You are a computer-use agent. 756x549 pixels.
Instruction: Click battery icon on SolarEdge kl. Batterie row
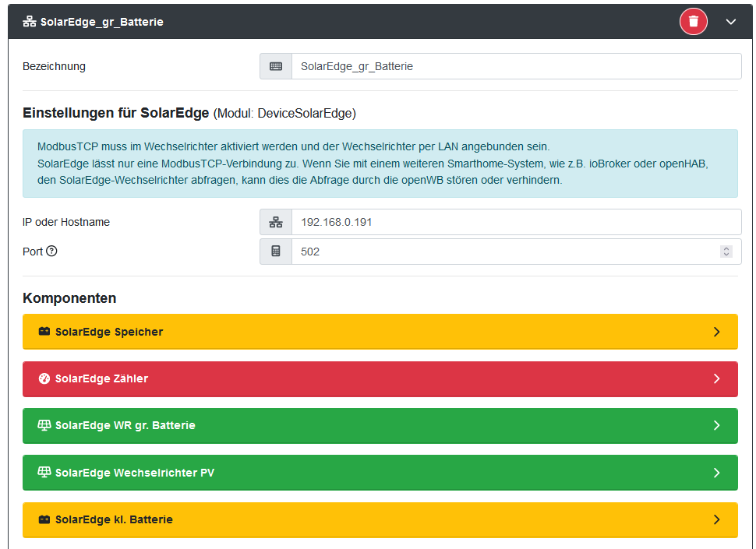click(x=44, y=519)
